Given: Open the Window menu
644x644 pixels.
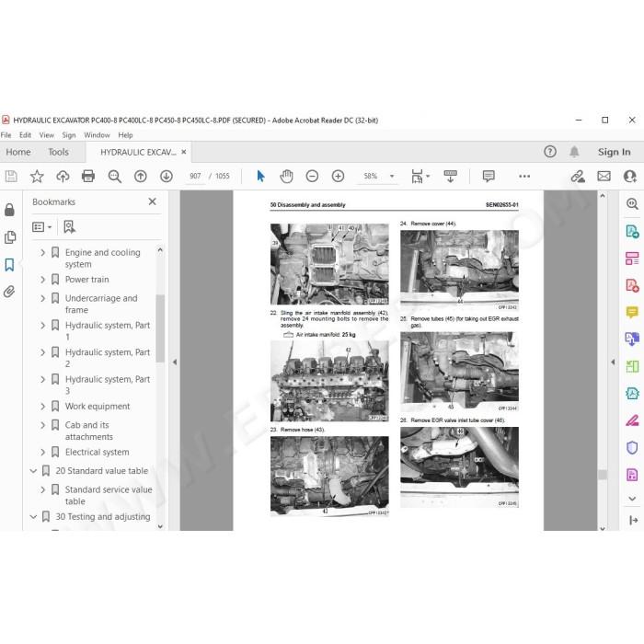Looking at the screenshot, I should pyautogui.click(x=97, y=135).
